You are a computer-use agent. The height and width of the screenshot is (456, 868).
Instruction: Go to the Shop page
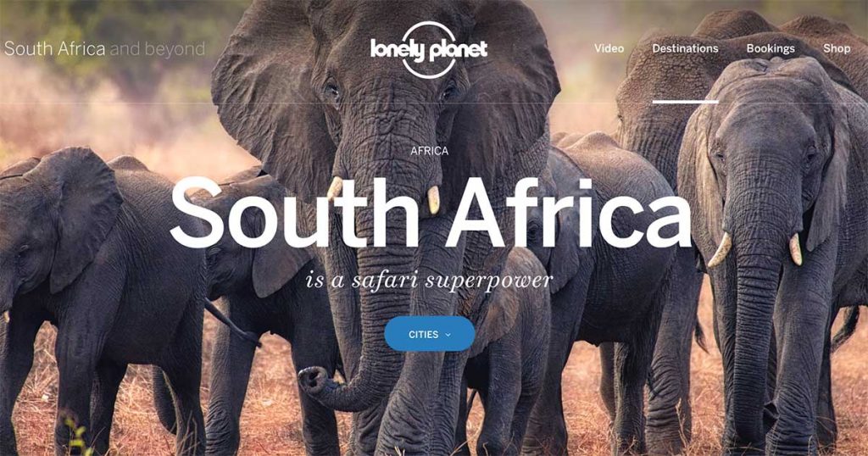pos(837,48)
